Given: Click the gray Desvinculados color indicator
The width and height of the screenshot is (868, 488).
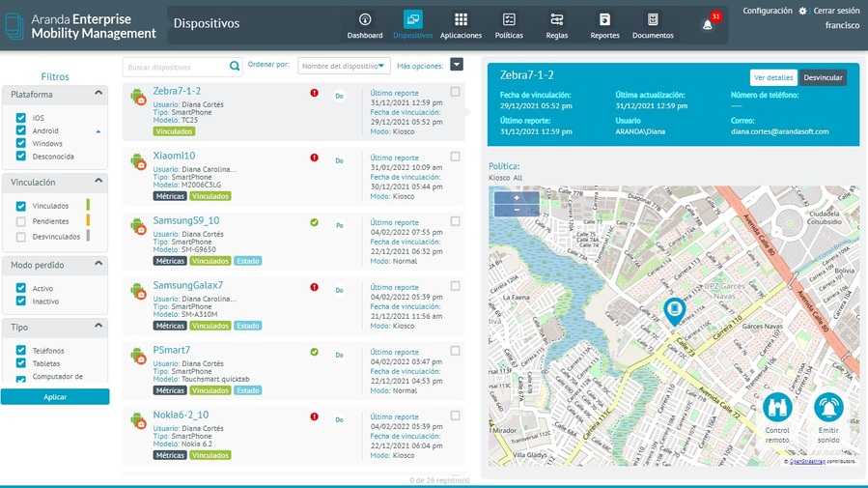Looking at the screenshot, I should tap(88, 236).
